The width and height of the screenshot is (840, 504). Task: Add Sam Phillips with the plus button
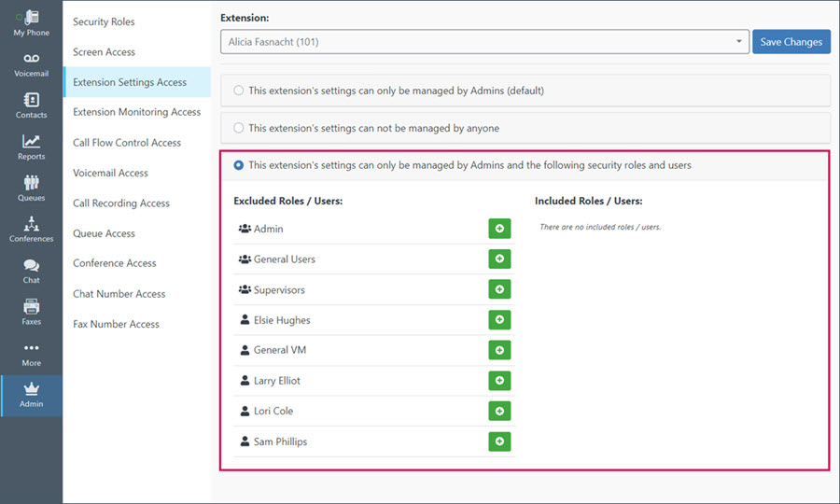click(x=499, y=441)
